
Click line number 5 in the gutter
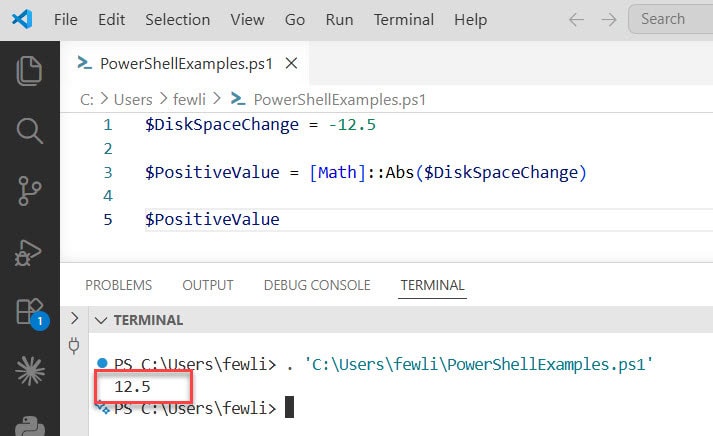pyautogui.click(x=108, y=220)
